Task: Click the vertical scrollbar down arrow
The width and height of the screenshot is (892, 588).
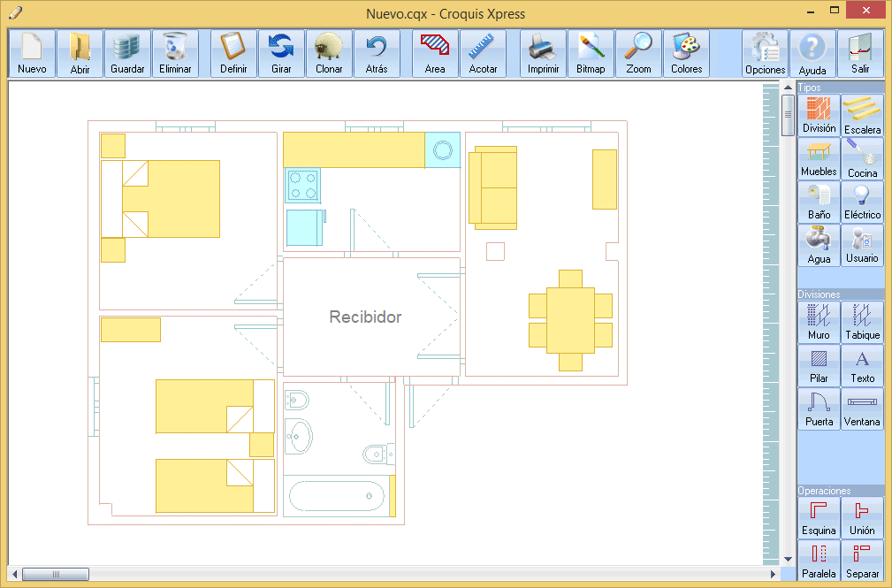Action: pyautogui.click(x=788, y=559)
